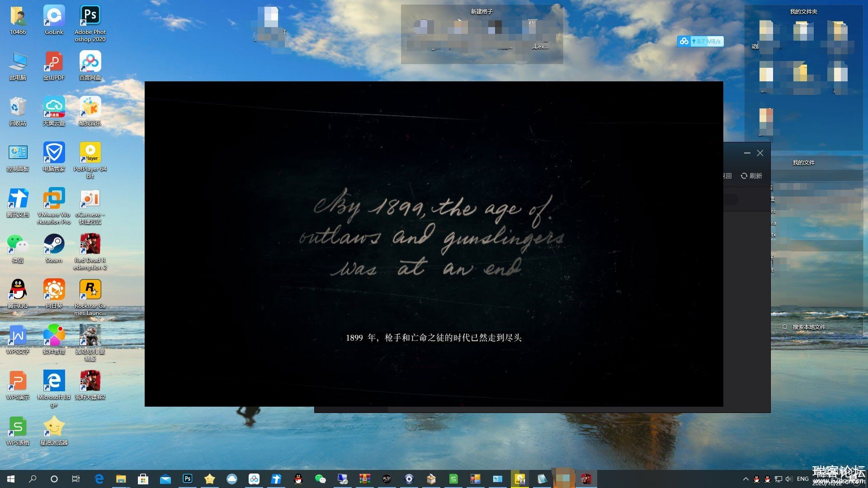Open the 向日葵 desktop shortcut
This screenshot has height=488, width=868.
click(54, 294)
